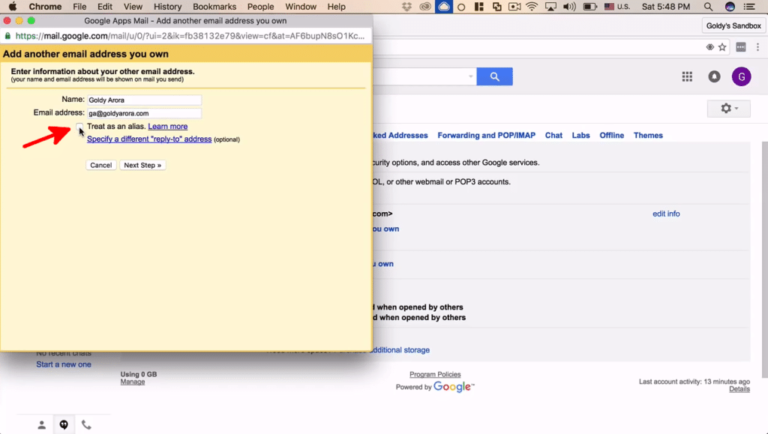
Task: Switch to the Chat settings tab
Action: 553,135
